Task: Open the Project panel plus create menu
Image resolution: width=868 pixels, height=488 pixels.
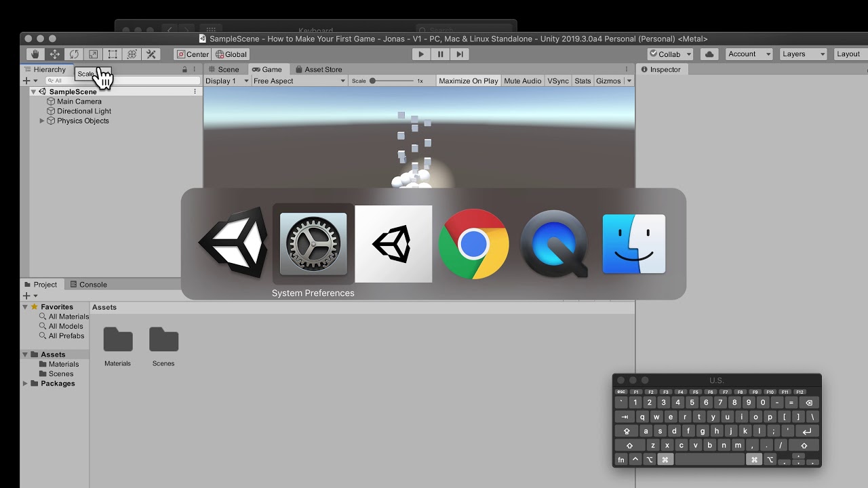Action: point(30,296)
